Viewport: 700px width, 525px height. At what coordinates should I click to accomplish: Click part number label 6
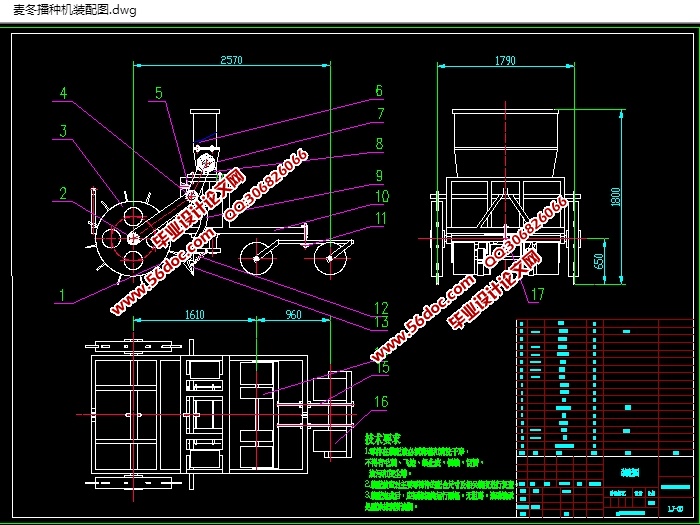click(379, 91)
